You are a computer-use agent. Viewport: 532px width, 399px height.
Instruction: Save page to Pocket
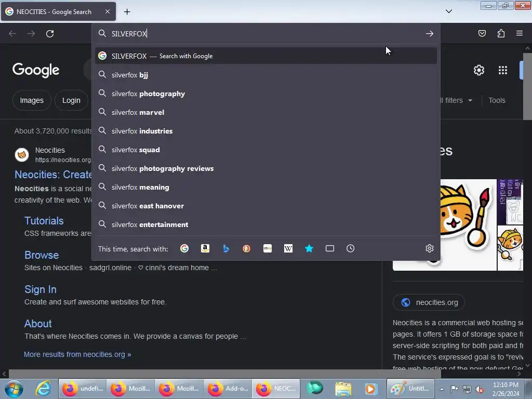coord(482,33)
